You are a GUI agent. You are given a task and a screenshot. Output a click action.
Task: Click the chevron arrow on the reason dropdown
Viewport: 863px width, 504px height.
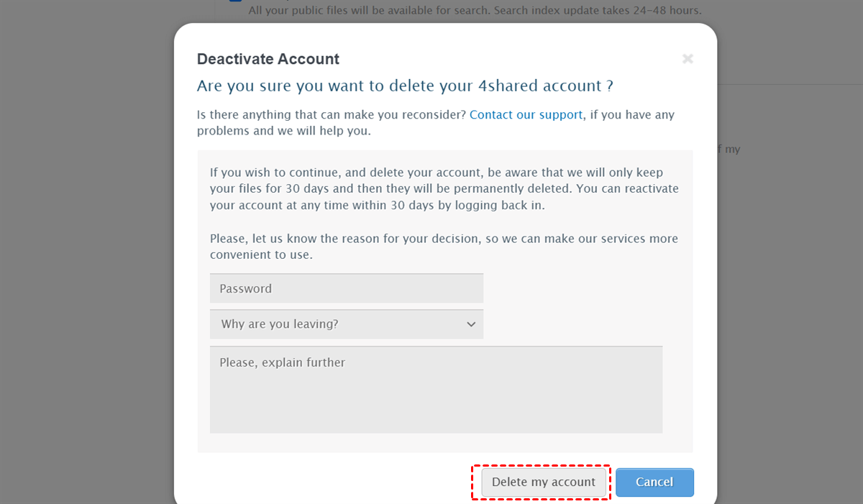[471, 324]
